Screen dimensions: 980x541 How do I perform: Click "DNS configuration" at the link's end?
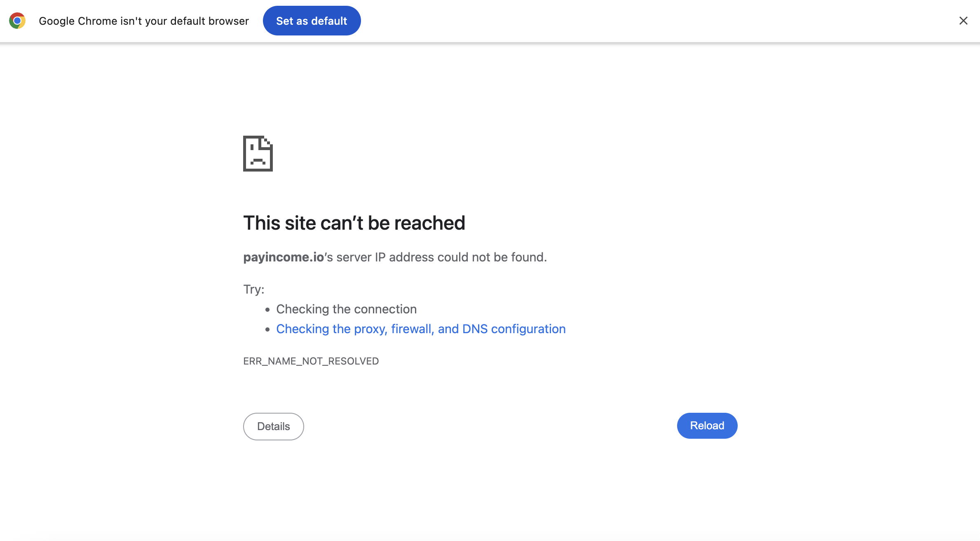514,329
